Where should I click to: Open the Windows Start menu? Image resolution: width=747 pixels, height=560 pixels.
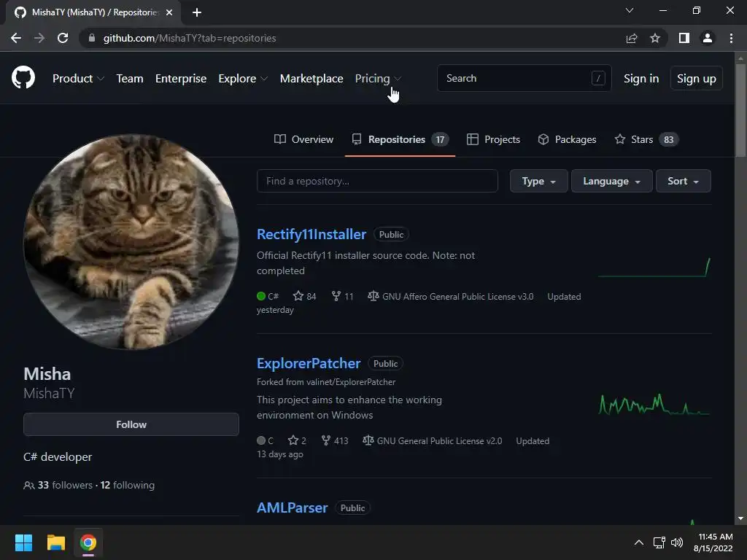point(23,542)
